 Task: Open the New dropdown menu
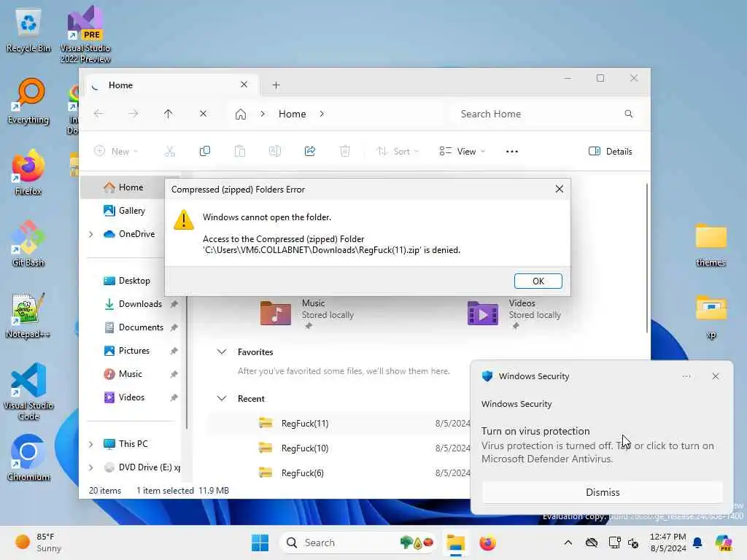point(116,152)
